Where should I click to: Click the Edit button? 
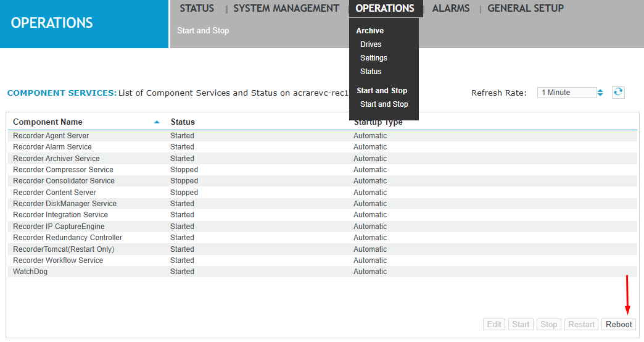494,325
